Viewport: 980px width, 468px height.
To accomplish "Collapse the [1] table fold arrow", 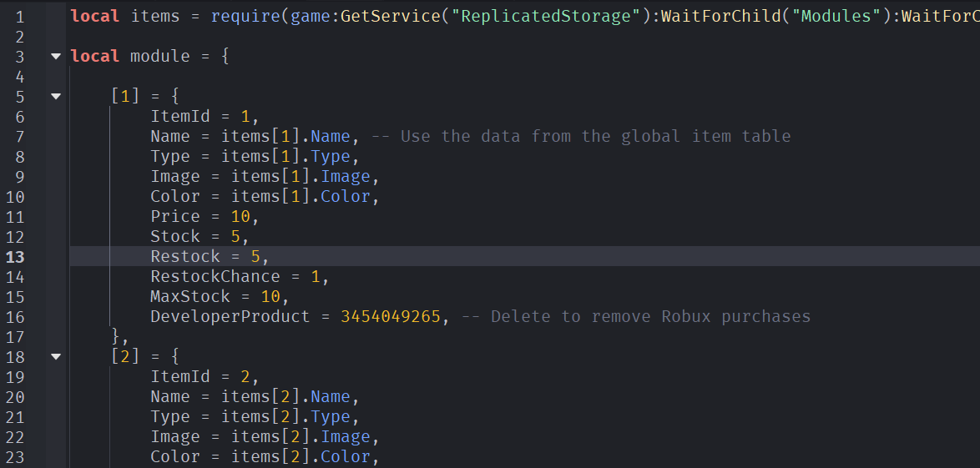I will (56, 96).
